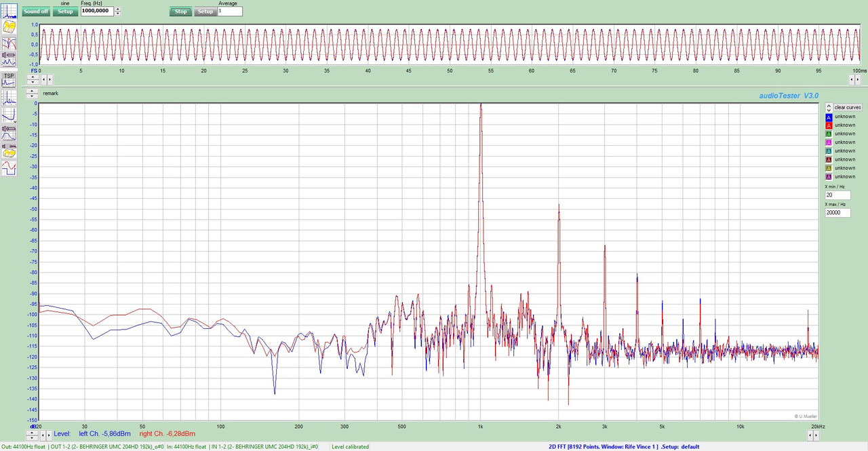The height and width of the screenshot is (451, 868).
Task: Focus the Freq. (Hz) input field
Action: 97,12
